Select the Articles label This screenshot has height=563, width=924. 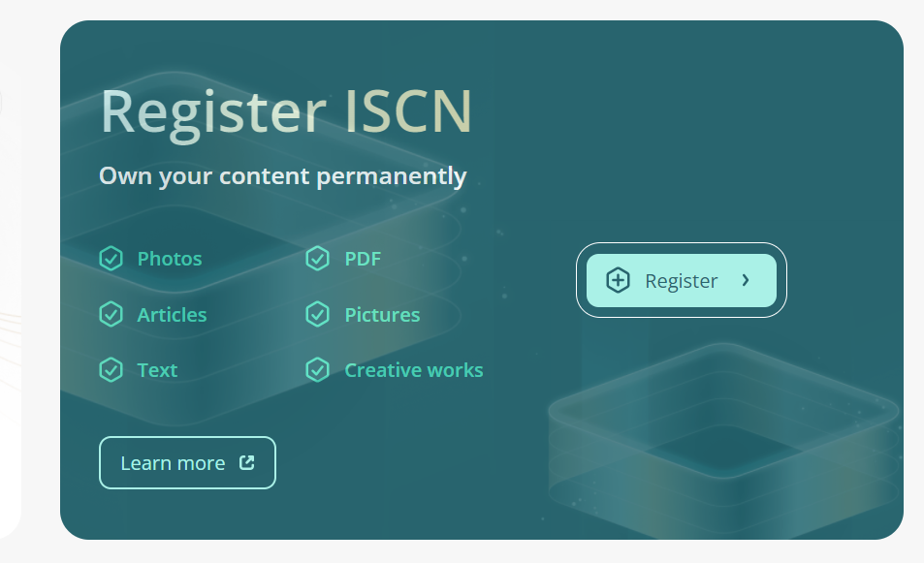(172, 315)
